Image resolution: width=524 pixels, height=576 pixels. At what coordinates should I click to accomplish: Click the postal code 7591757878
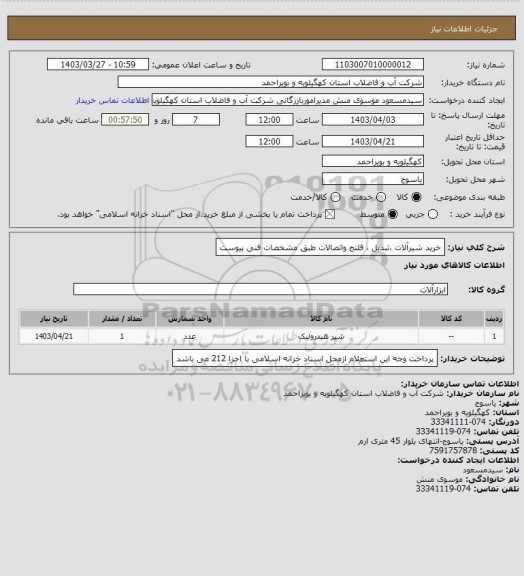453,450
